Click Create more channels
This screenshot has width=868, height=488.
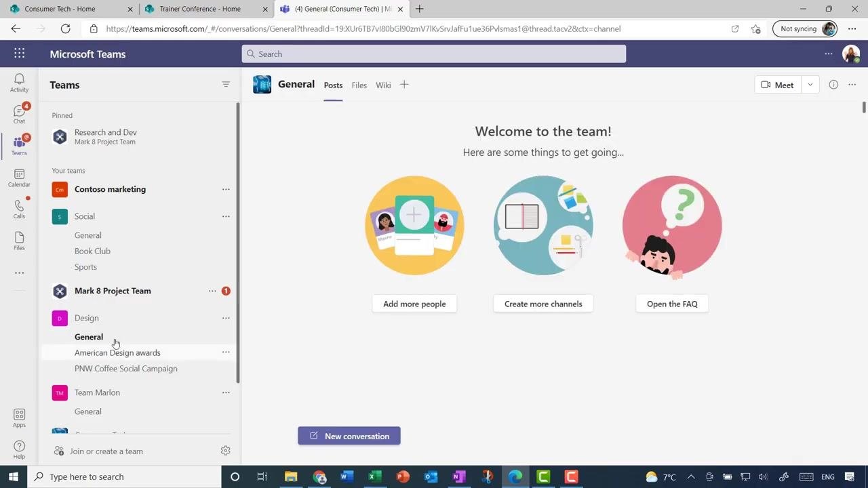click(x=543, y=304)
